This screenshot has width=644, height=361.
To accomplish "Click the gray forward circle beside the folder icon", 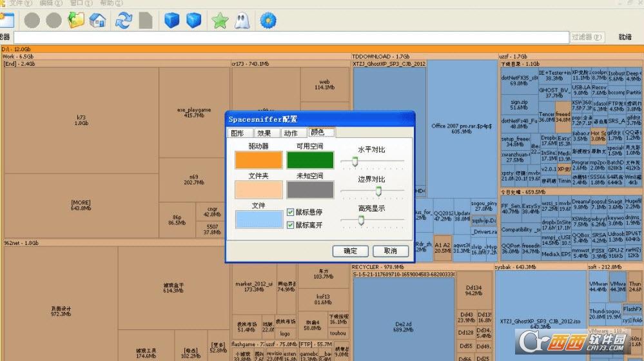I will pos(54,20).
